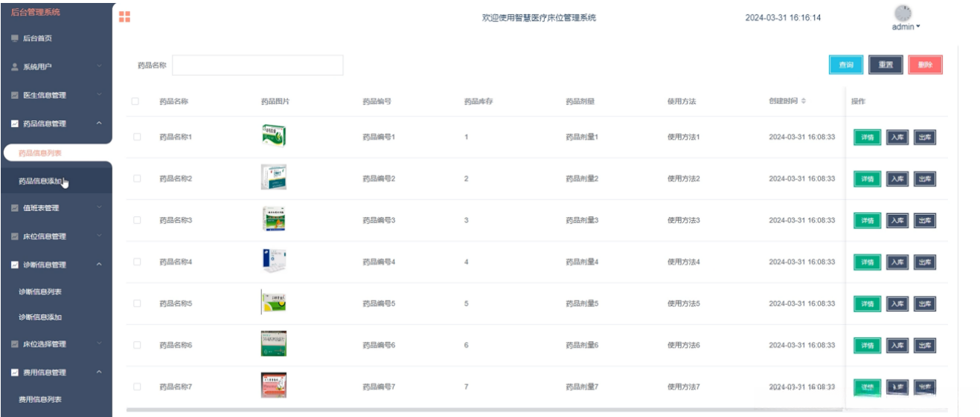
Task: Click the 床位信息管理 sidebar icon
Action: (x=15, y=236)
